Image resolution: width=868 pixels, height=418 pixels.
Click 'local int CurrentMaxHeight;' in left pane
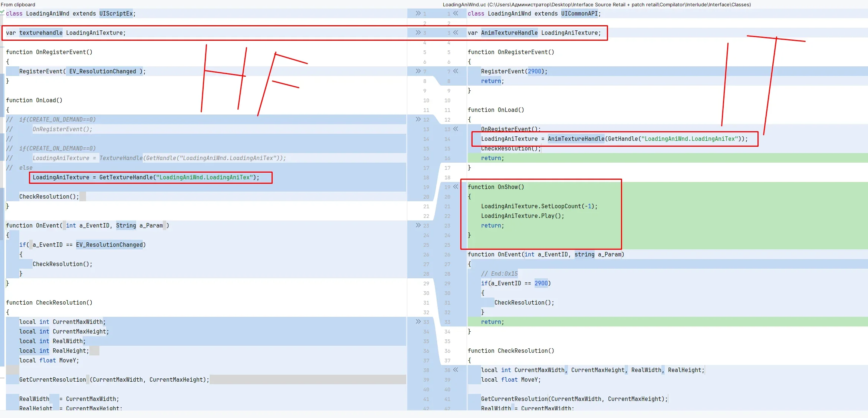tap(64, 331)
